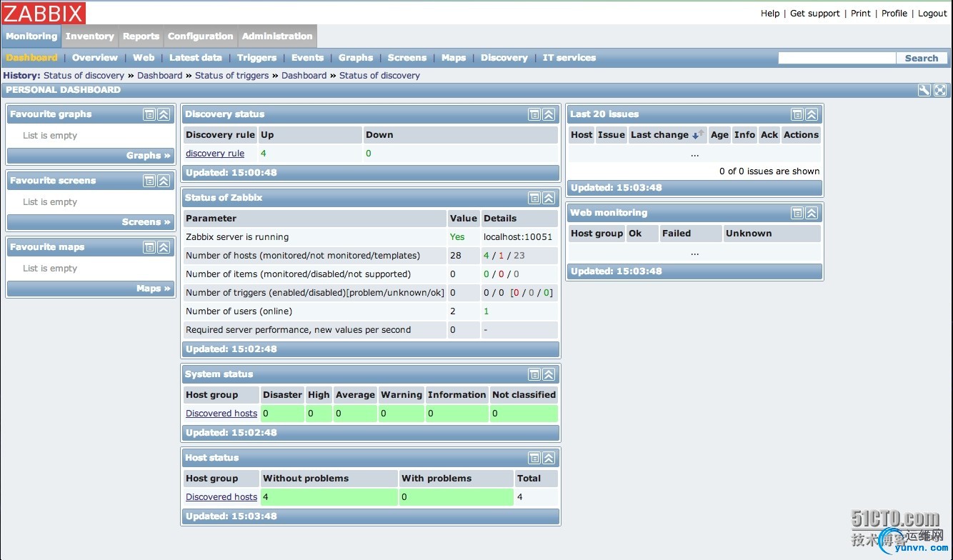
Task: Open the Web submenu item
Action: coord(144,58)
